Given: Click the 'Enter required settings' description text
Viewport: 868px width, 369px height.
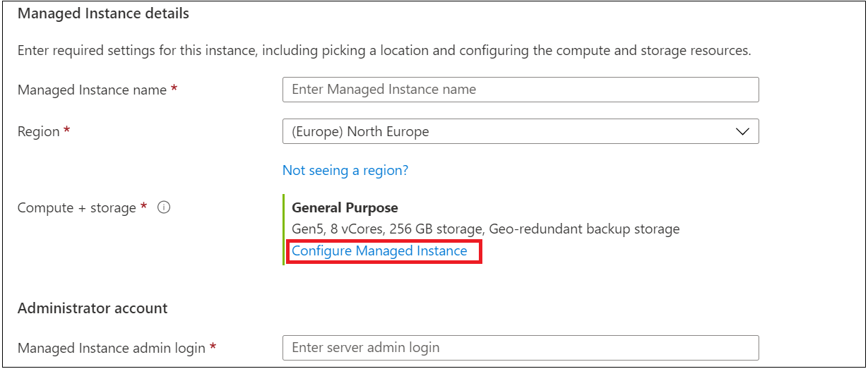Looking at the screenshot, I should tap(384, 51).
